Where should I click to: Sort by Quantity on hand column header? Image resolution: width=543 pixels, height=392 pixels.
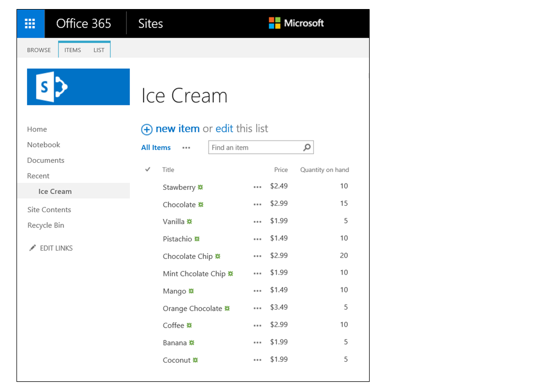324,170
